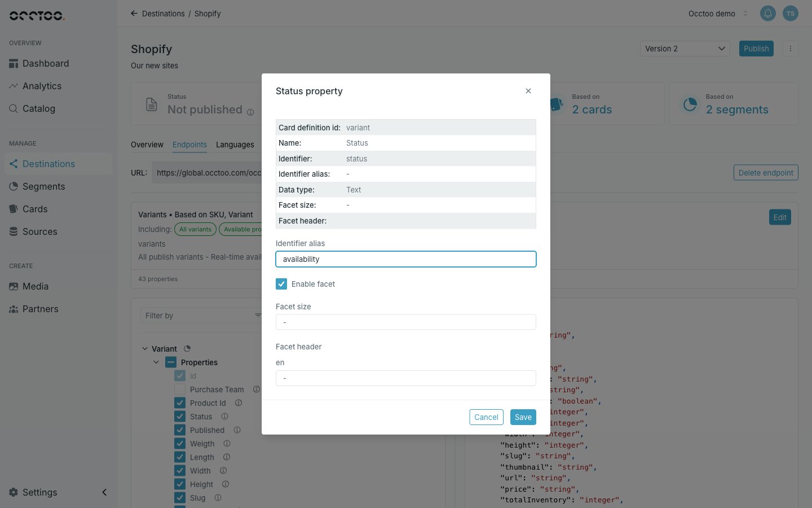Open the Sources database icon

coord(14,232)
